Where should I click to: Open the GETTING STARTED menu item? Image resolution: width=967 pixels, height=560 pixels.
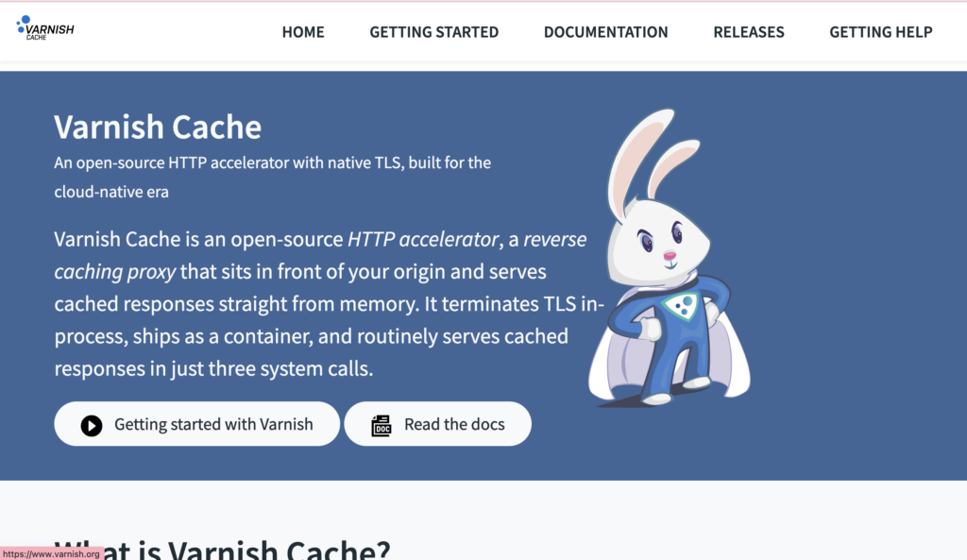(x=433, y=32)
